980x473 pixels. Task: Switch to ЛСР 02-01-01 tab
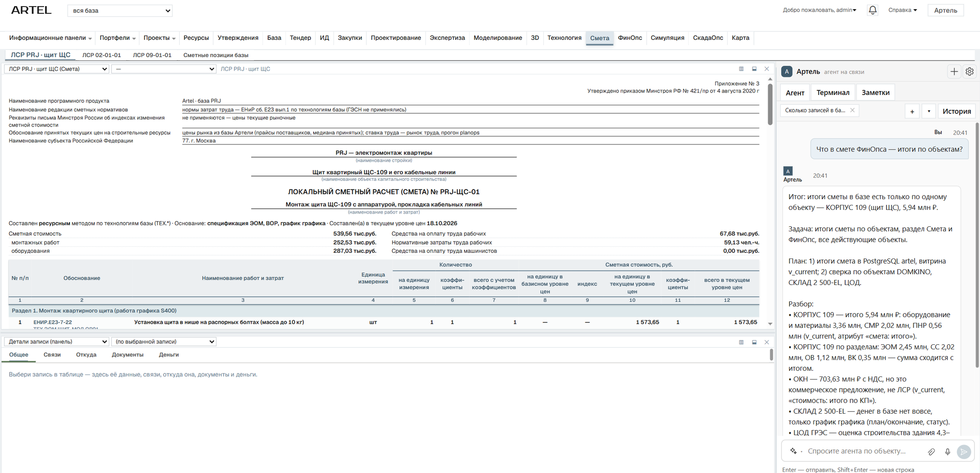(102, 55)
